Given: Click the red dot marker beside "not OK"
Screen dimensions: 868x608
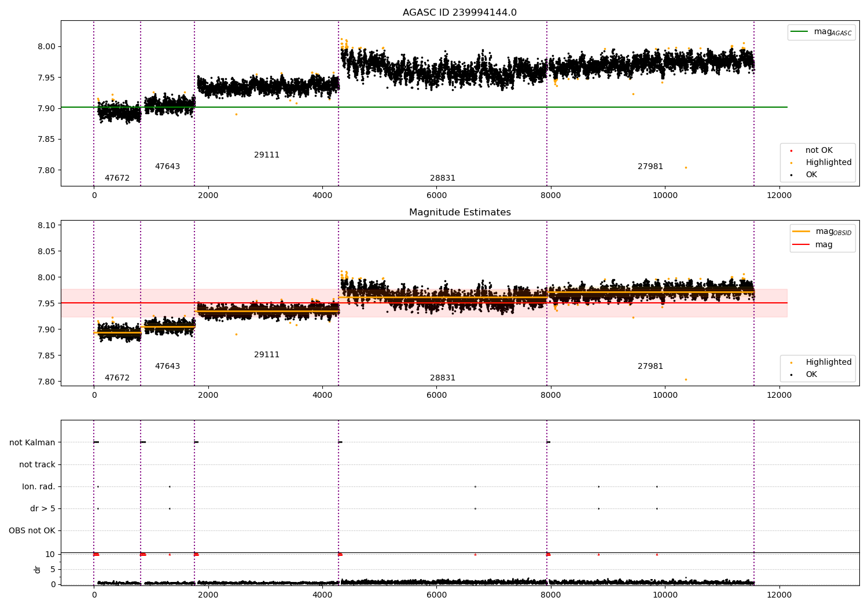Looking at the screenshot, I should click(x=791, y=151).
